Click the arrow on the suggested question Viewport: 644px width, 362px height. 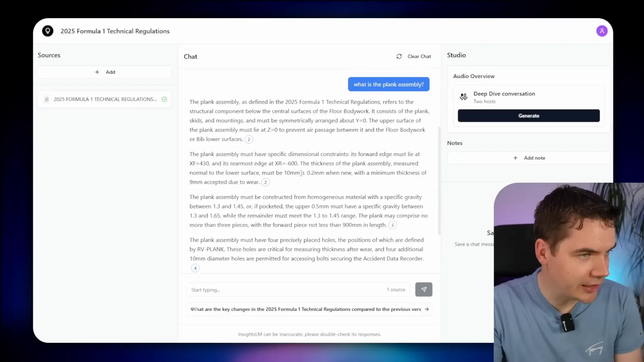(427, 309)
